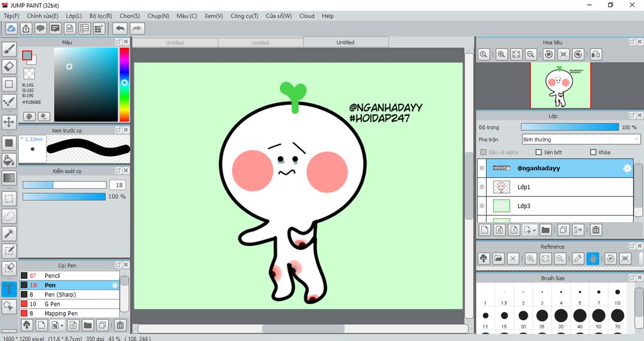Zoom in using the Navigator magnifier icon
The width and height of the screenshot is (644, 341).
(501, 55)
